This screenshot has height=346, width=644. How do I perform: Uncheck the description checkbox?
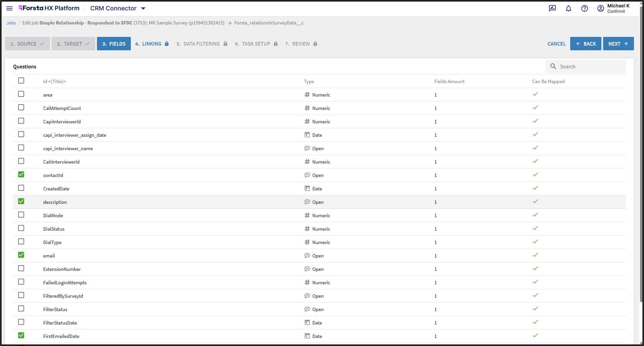tap(21, 201)
